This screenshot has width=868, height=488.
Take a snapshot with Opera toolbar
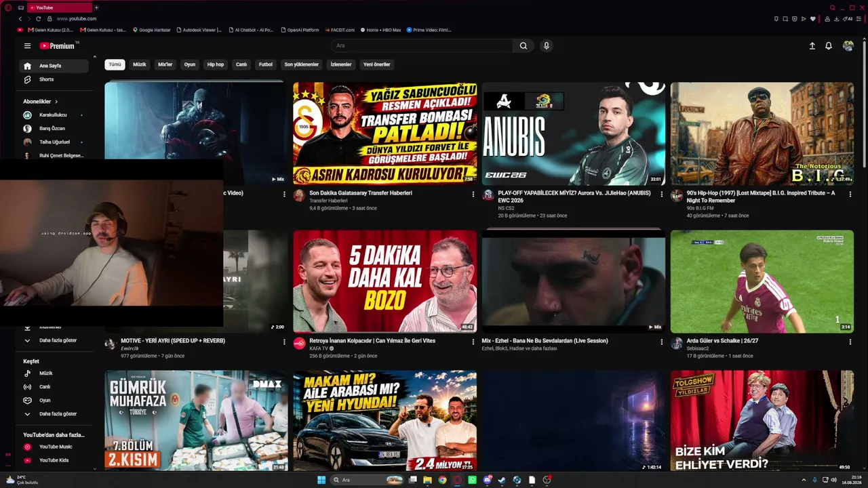pyautogui.click(x=785, y=19)
